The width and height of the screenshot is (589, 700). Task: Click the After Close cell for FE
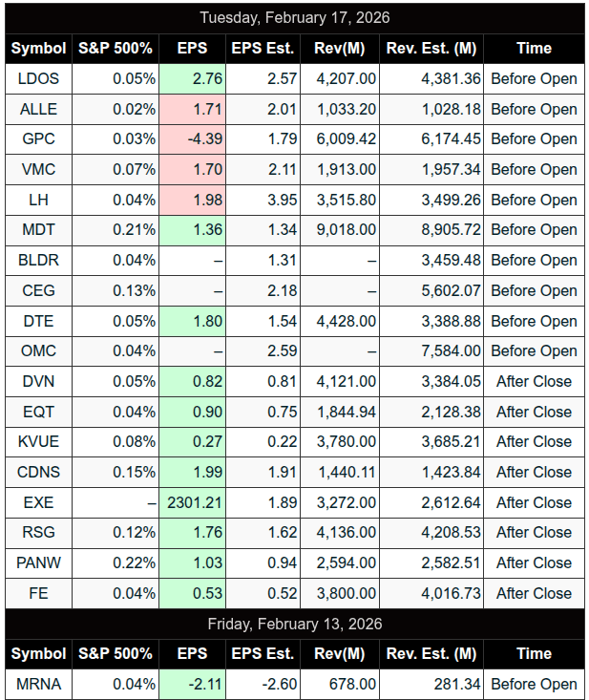point(534,593)
